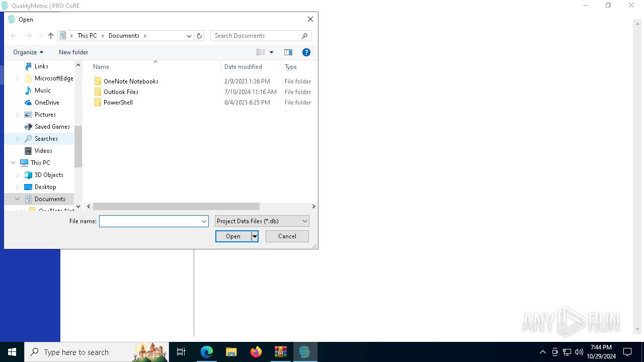Viewport: 644px width, 362px height.
Task: Expand the Desktop tree node
Action: pos(18,187)
